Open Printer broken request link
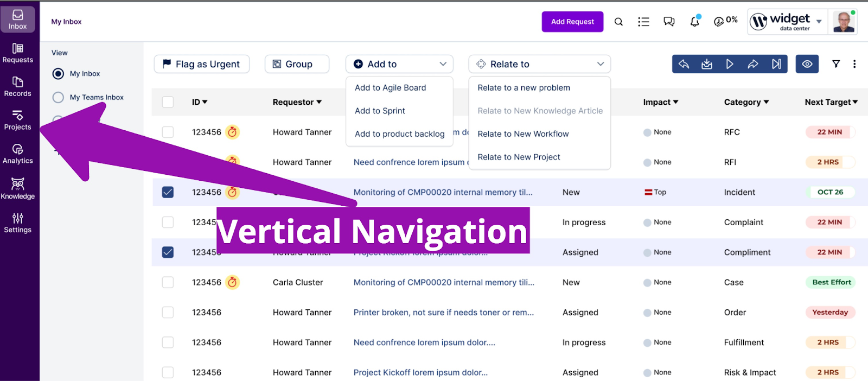This screenshot has height=381, width=868. 444,313
